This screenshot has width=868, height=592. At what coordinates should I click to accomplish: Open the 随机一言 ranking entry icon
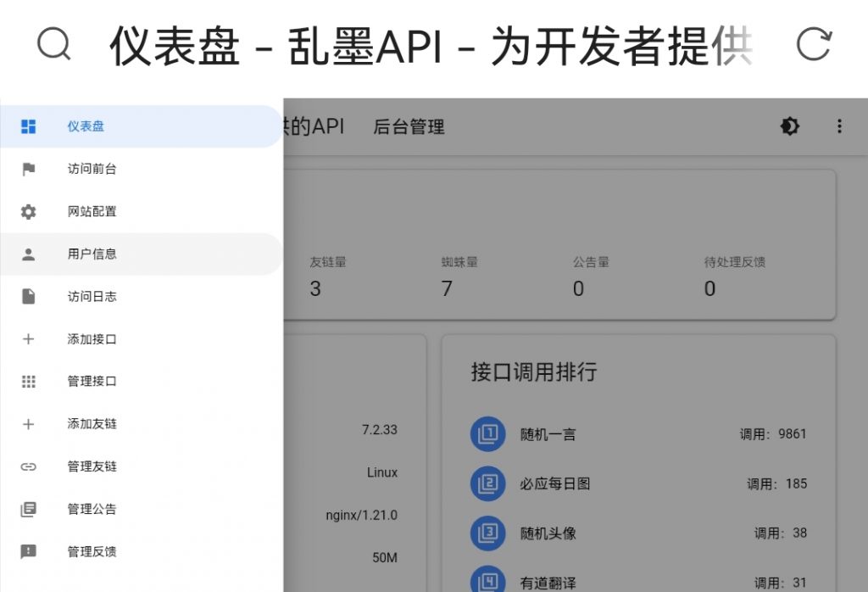tap(488, 433)
